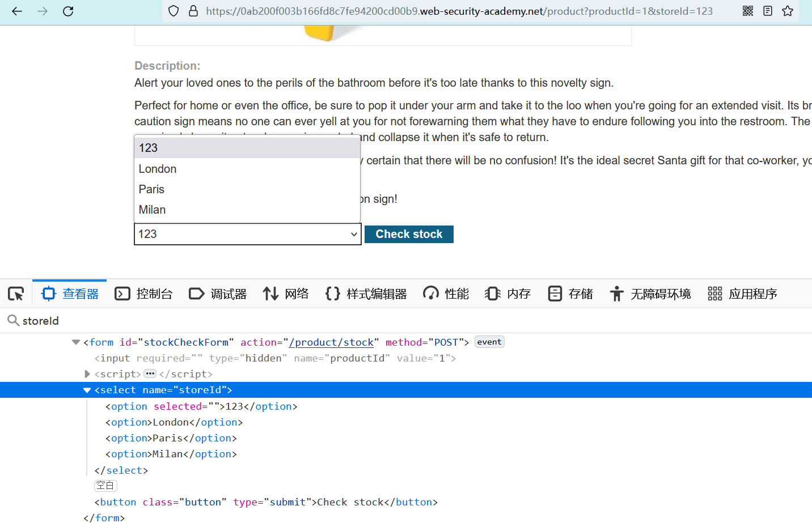Viewport: 812px width, 523px height.
Task: Open the QR code icon in address bar
Action: pyautogui.click(x=748, y=11)
